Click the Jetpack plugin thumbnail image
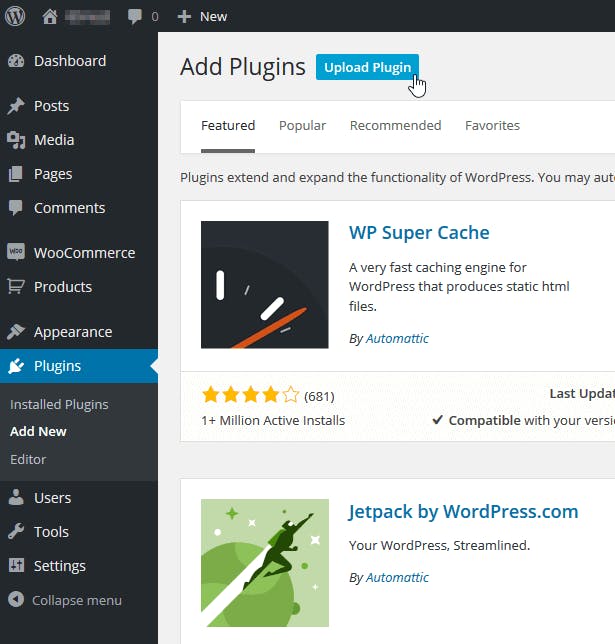This screenshot has height=644, width=615. (x=265, y=563)
